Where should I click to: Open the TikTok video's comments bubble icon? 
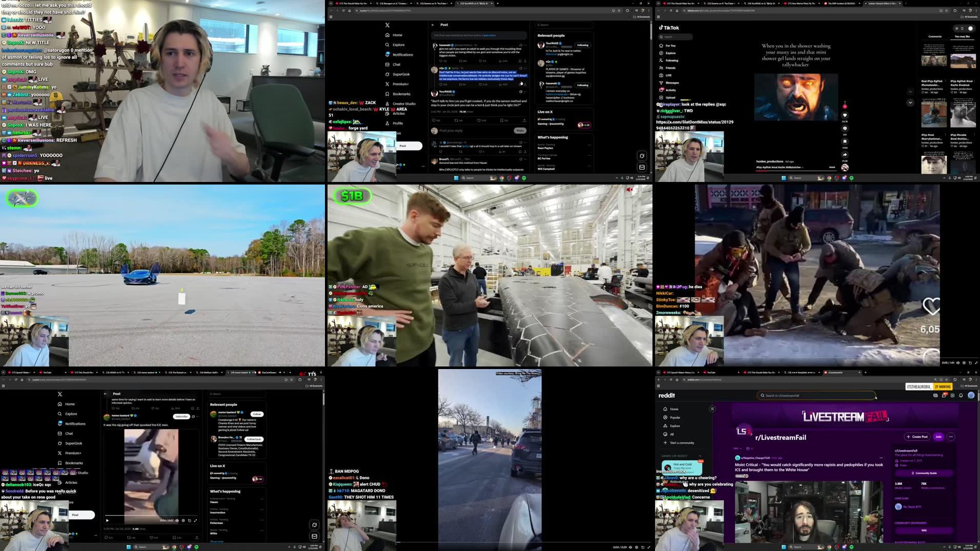click(845, 129)
